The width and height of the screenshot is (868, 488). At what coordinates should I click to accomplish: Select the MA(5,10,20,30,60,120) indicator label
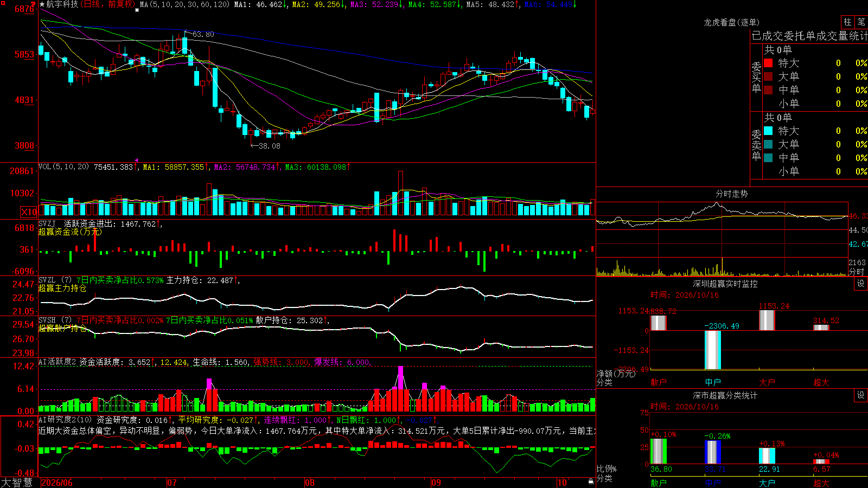pyautogui.click(x=184, y=4)
